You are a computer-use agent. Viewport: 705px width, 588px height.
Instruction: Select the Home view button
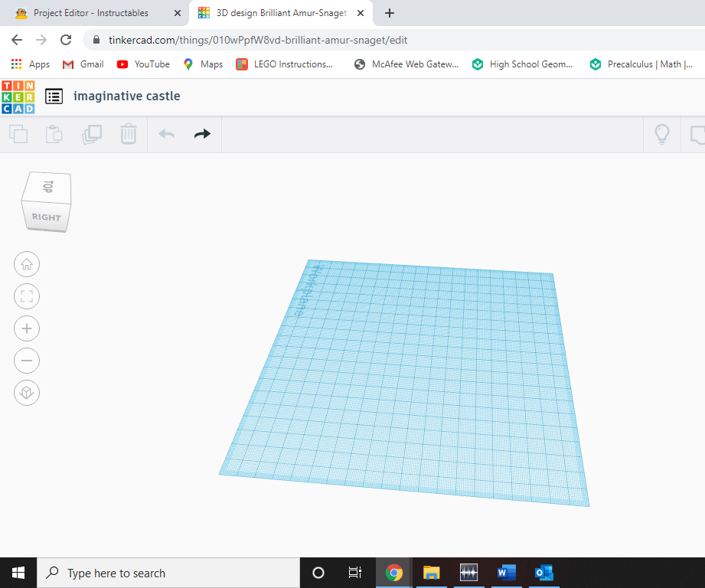point(27,264)
